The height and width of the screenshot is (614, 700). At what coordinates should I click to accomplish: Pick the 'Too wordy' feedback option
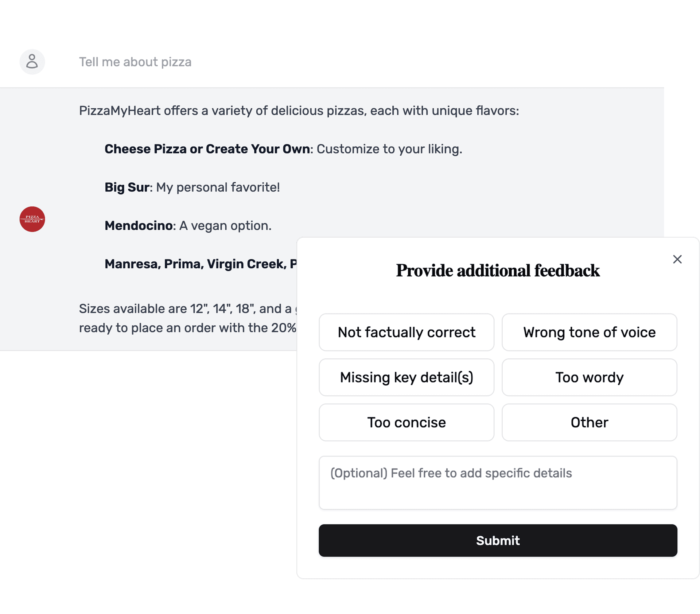click(x=589, y=377)
